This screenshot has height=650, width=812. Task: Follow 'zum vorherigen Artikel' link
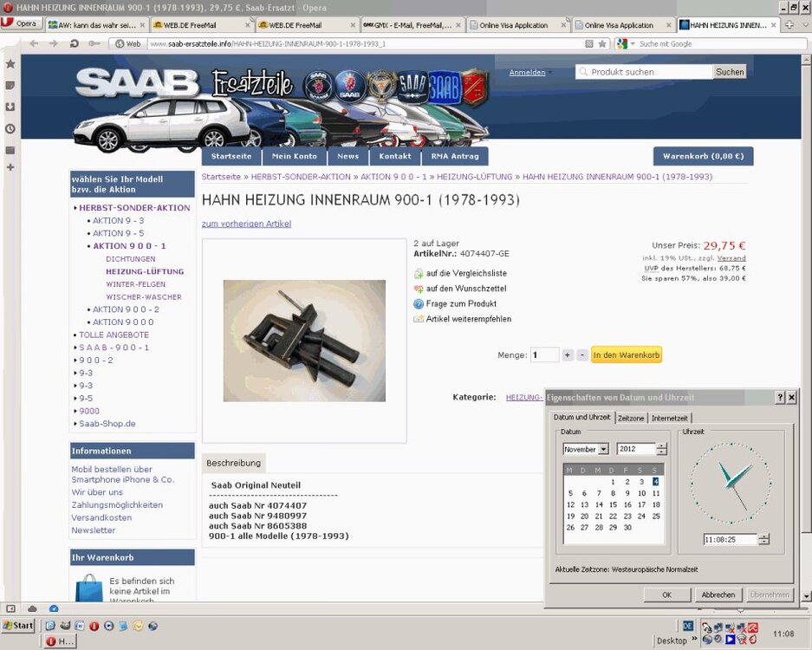point(246,224)
